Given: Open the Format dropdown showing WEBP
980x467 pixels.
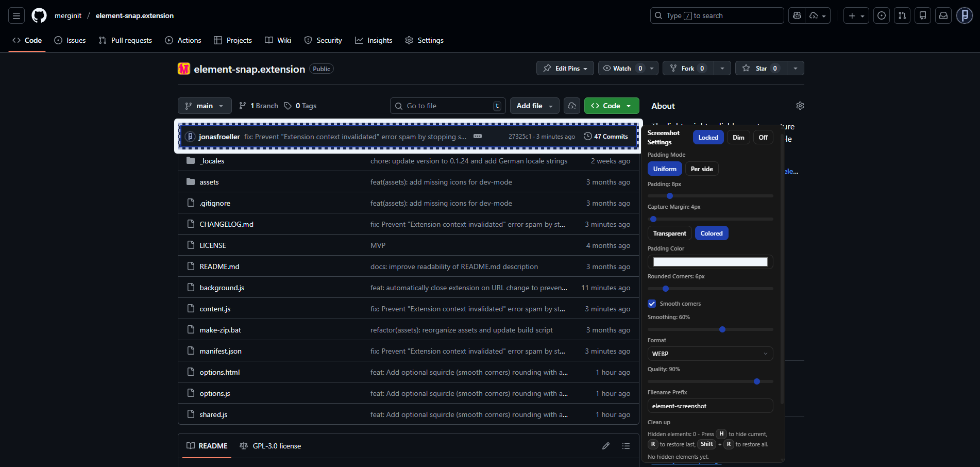Looking at the screenshot, I should click(x=710, y=354).
